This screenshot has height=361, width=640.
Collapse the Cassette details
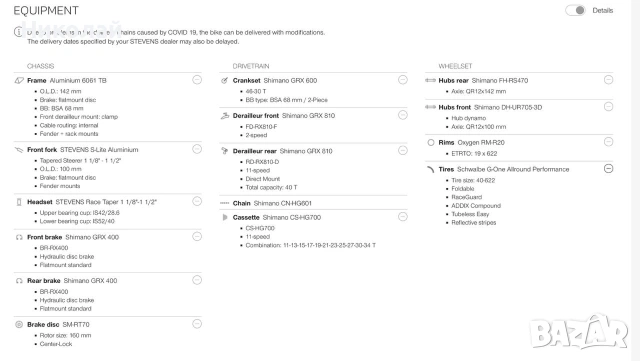coord(403,216)
